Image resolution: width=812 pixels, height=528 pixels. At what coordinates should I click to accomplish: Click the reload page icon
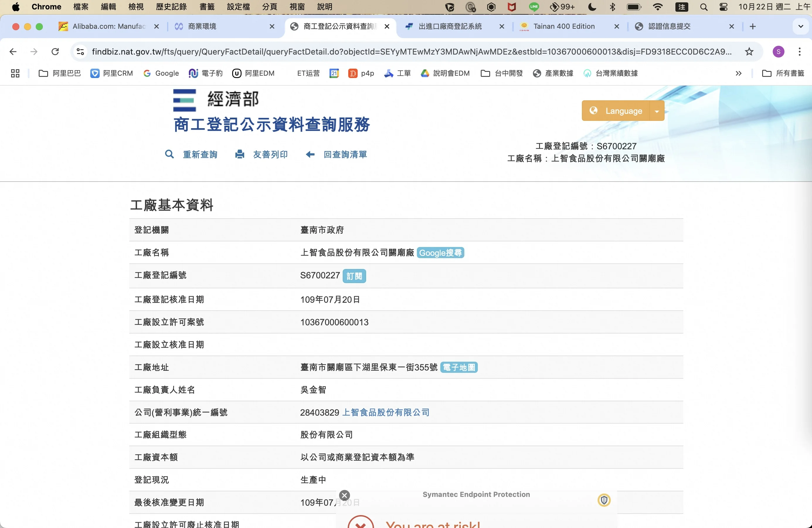click(55, 52)
